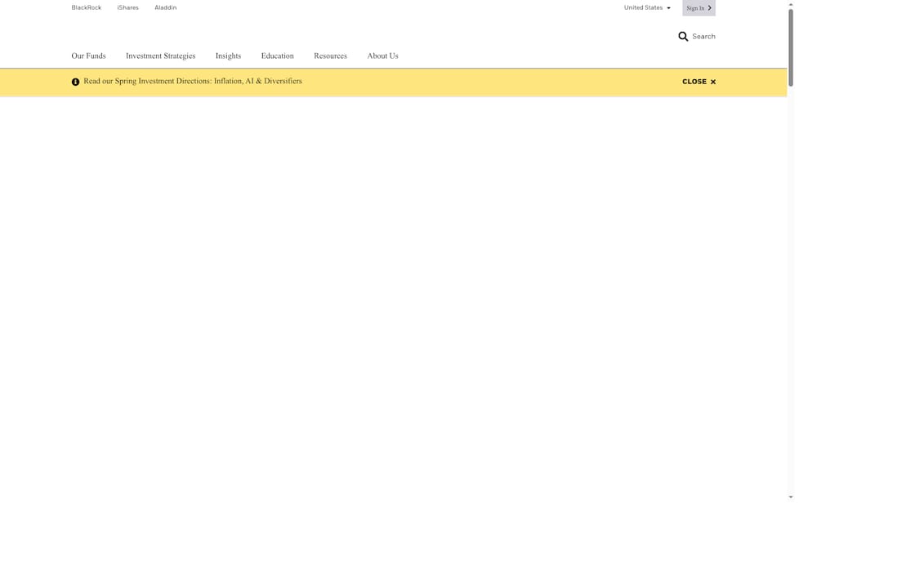Visit the iShares site link
Screen dimensions: 906x588
click(x=127, y=8)
